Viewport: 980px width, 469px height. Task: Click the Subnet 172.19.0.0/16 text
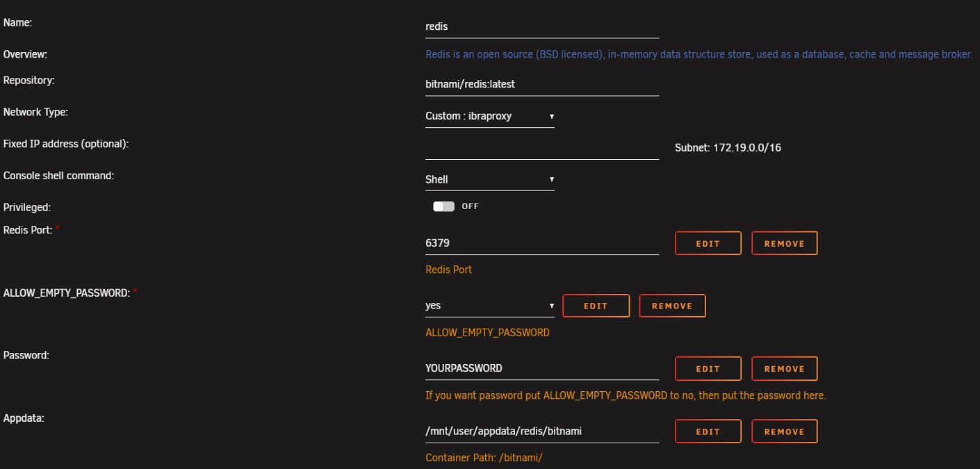[728, 148]
